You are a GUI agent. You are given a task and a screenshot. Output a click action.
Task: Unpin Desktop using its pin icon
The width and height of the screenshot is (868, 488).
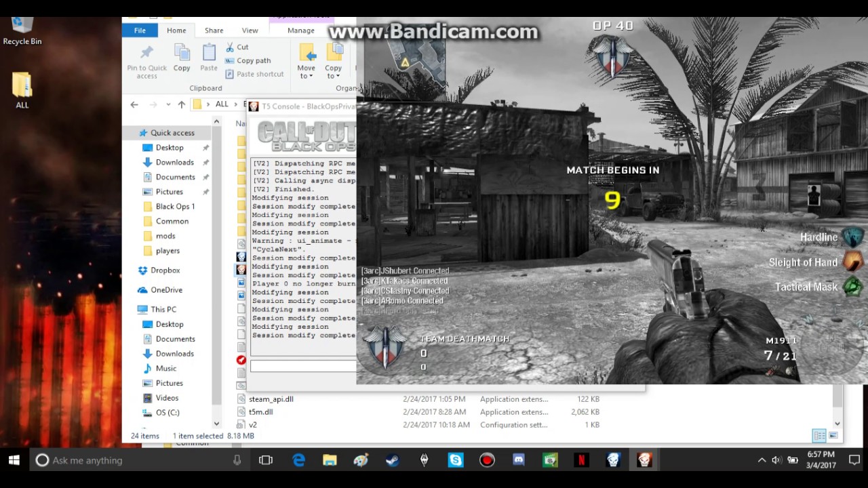point(205,148)
